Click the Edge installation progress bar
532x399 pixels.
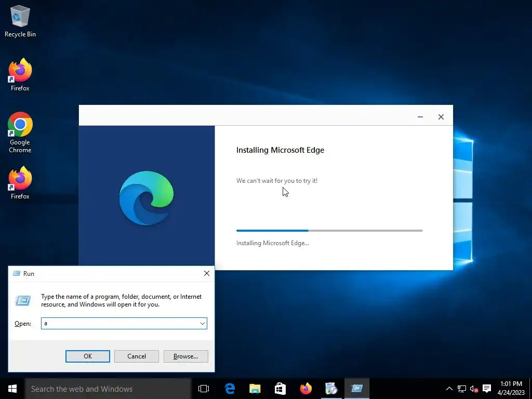329,231
